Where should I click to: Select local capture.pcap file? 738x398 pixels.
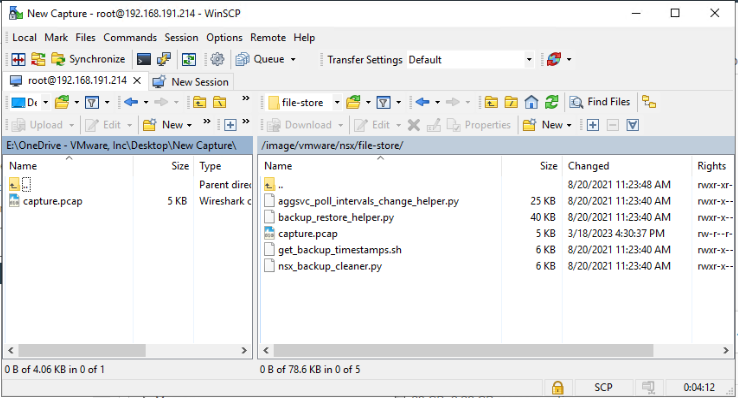pos(53,201)
